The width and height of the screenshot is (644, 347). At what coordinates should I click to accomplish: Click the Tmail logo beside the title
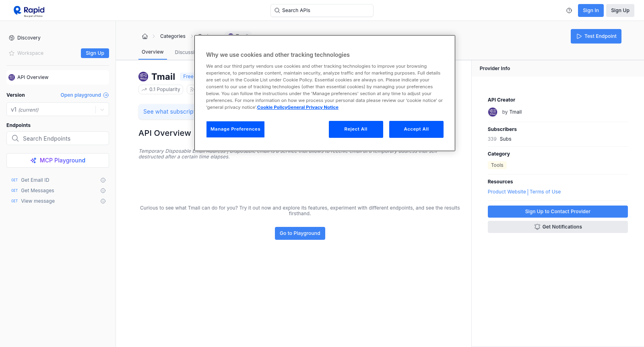143,77
